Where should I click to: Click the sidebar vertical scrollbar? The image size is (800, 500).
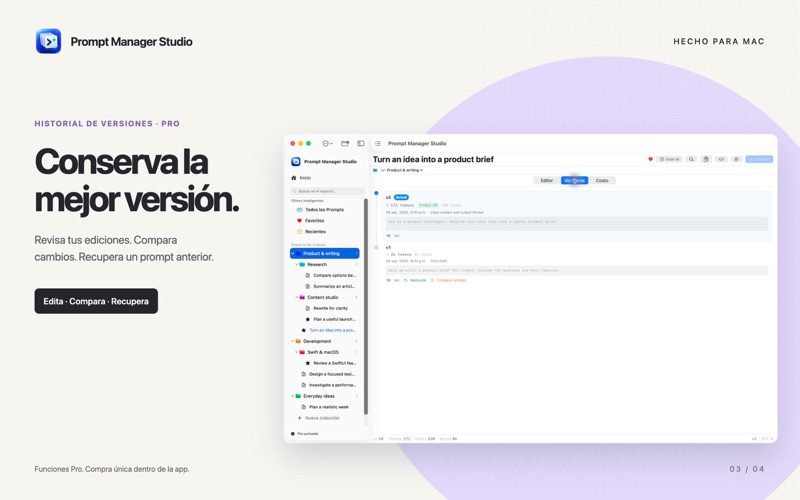(x=366, y=306)
